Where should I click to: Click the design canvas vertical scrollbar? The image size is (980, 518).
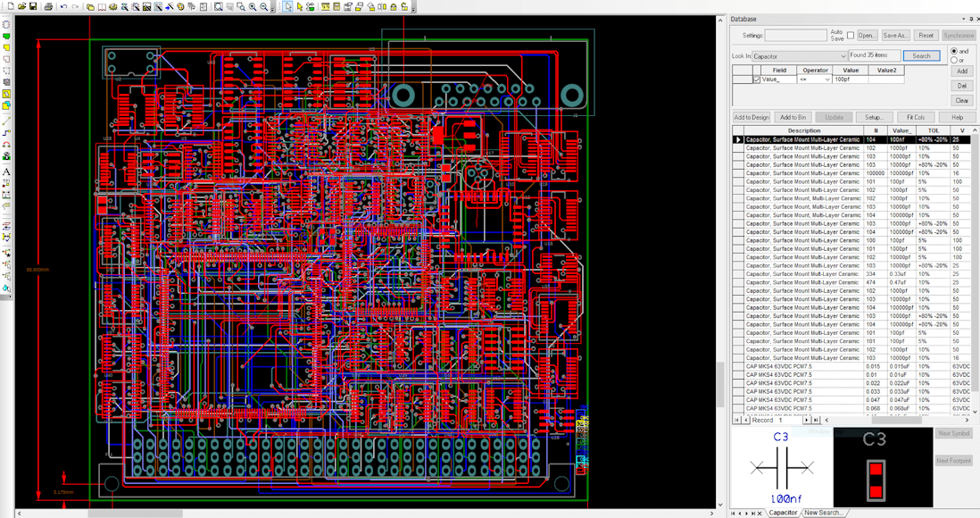720,262
